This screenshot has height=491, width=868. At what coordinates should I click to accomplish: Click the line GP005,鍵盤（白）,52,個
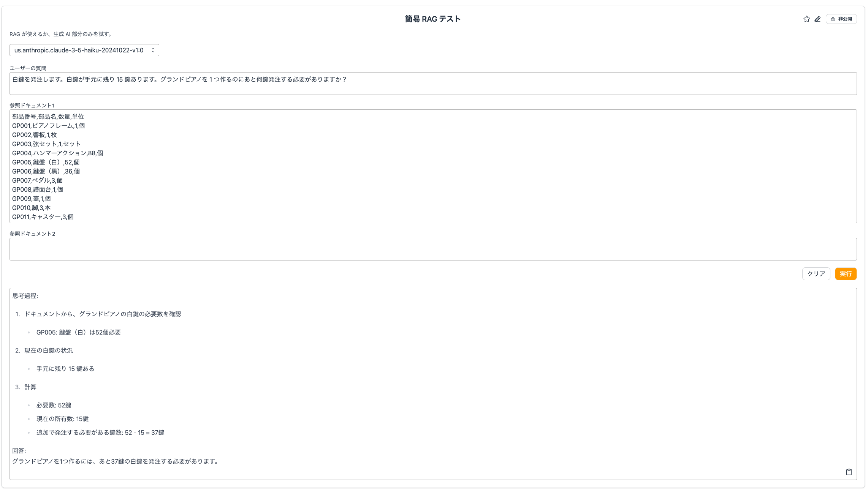coord(46,162)
